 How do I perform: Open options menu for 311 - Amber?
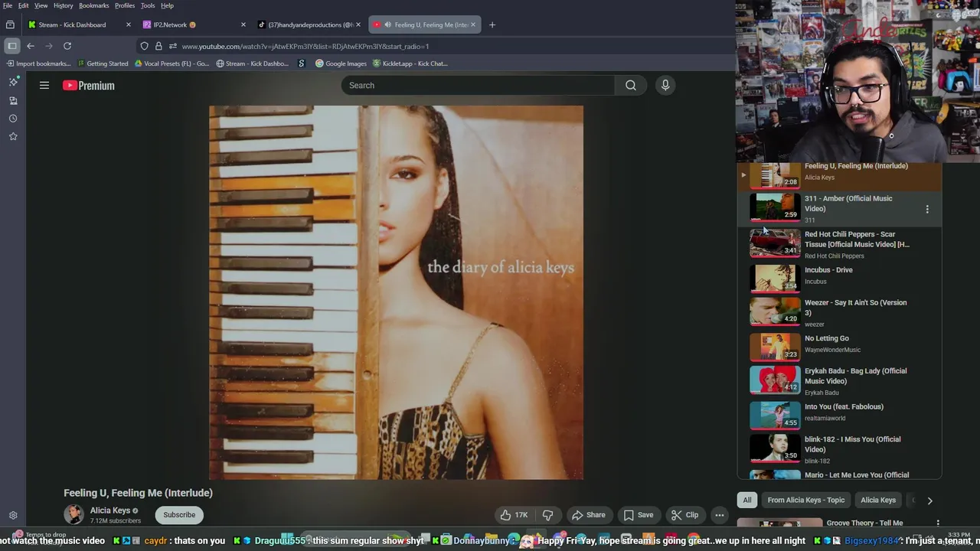point(927,209)
